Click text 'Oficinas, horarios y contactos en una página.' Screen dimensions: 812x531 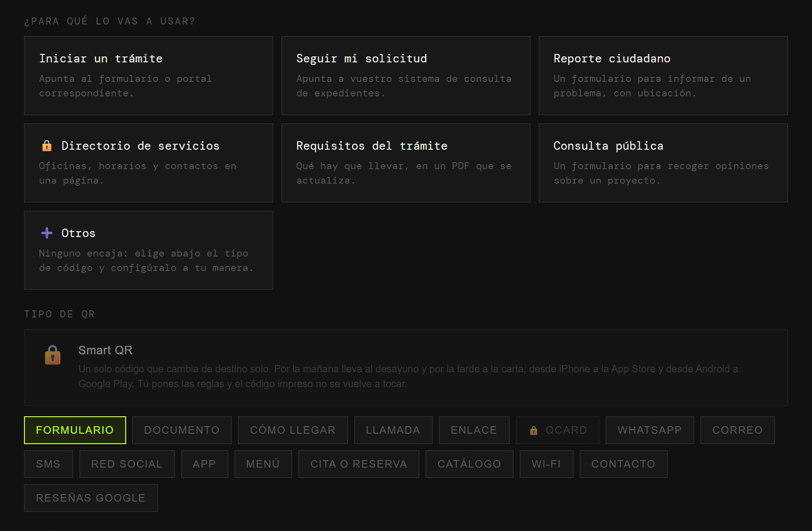click(138, 173)
